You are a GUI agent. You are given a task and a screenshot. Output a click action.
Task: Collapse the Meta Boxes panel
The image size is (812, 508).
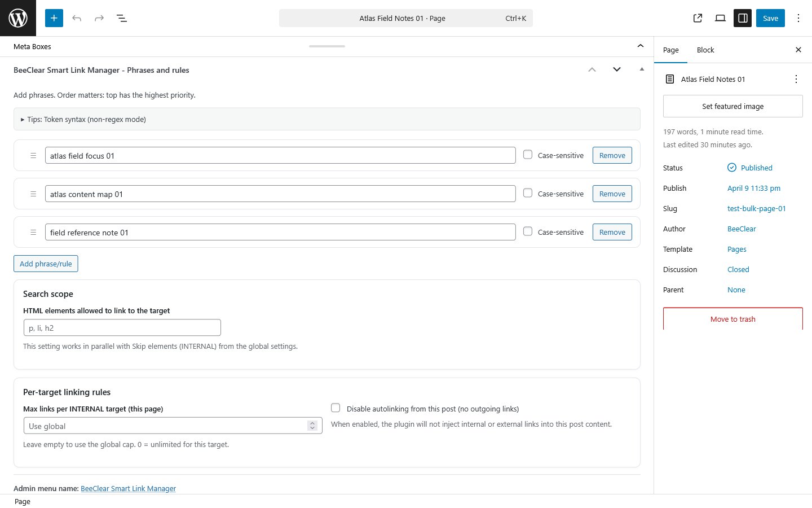(640, 46)
